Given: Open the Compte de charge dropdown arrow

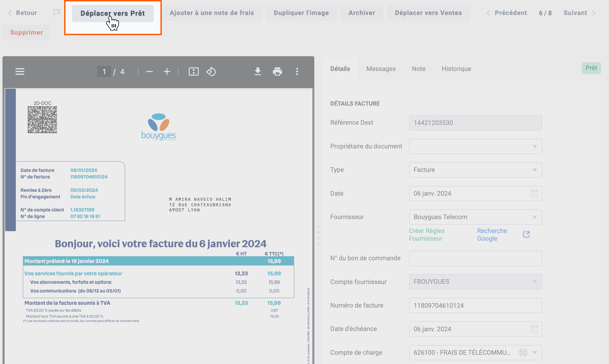Looking at the screenshot, I should (535, 353).
